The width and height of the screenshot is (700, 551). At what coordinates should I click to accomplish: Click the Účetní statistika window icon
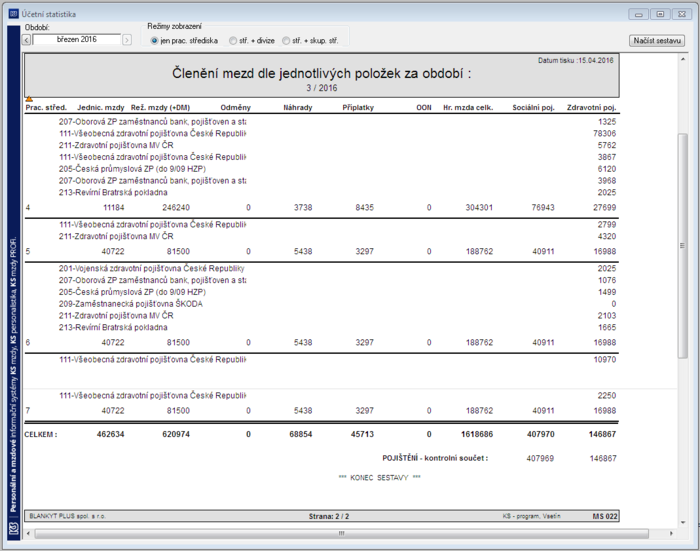(x=14, y=14)
